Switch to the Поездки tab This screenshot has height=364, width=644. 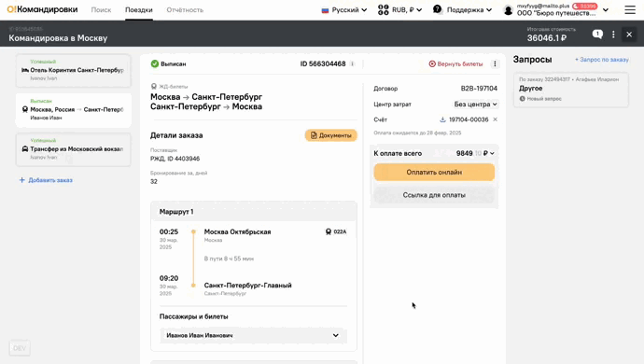click(x=139, y=10)
